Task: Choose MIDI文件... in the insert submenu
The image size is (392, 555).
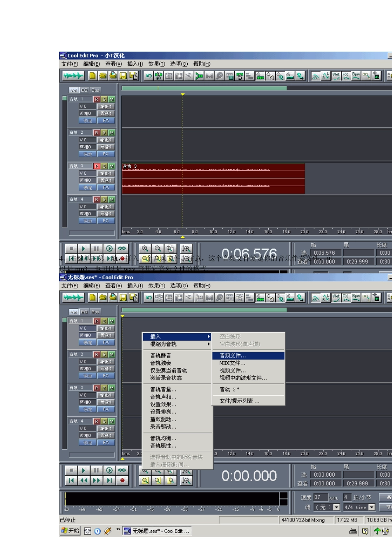Action: coord(248,363)
